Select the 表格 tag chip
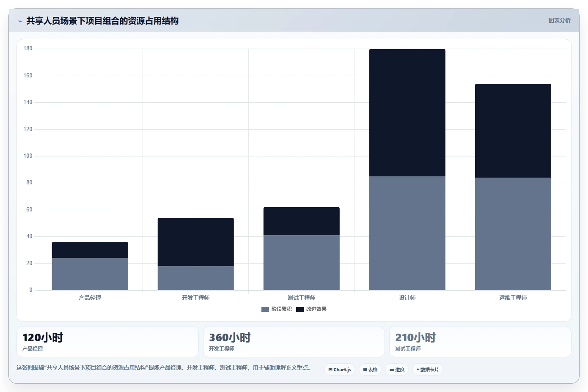 coord(370,370)
